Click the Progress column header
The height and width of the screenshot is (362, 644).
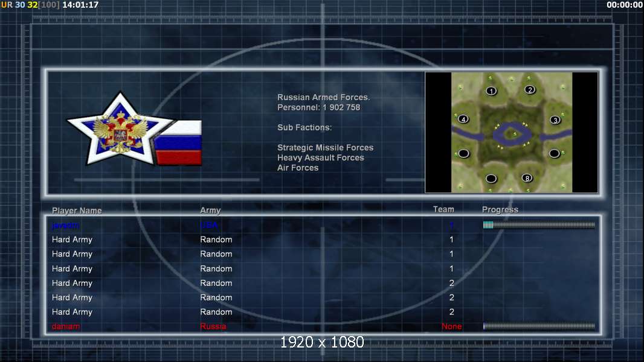coord(500,209)
